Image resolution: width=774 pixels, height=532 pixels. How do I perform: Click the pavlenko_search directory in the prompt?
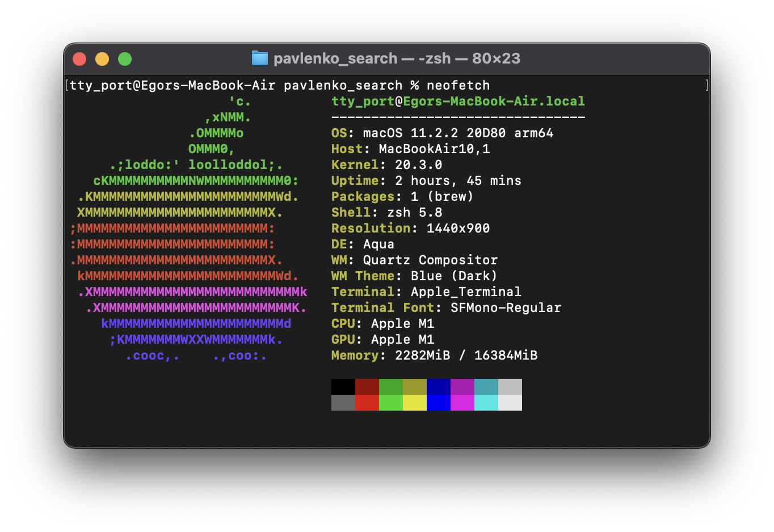point(343,86)
